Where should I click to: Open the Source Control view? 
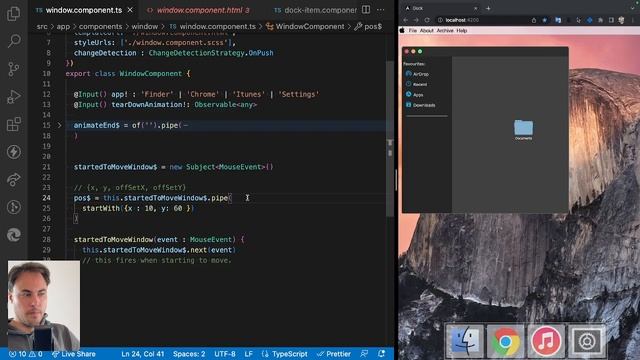[13, 69]
